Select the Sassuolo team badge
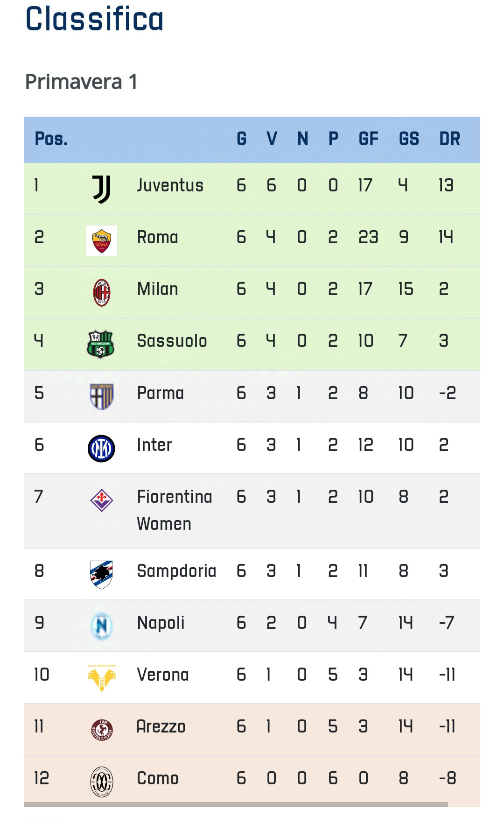Screen dimensions: 504x824 click(x=101, y=345)
